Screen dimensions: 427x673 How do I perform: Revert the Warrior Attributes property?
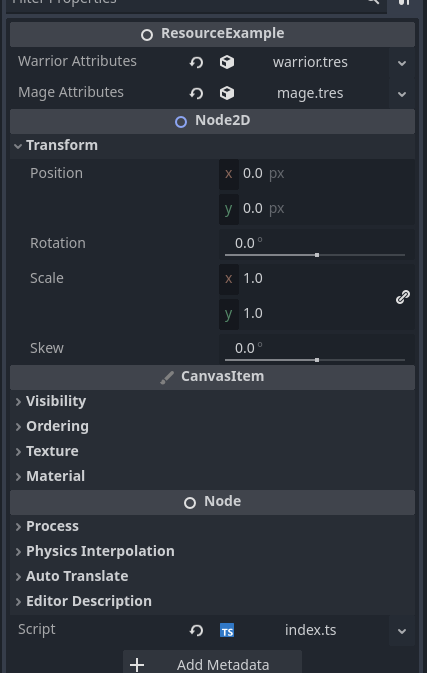196,62
